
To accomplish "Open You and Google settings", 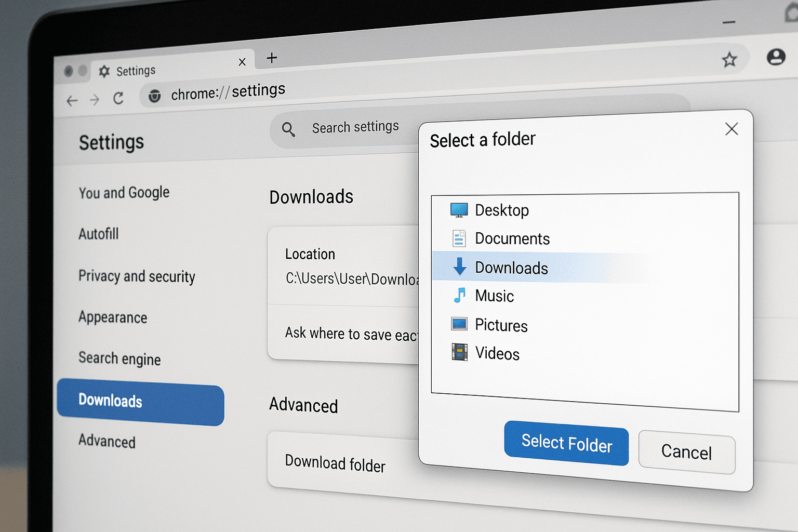I will (124, 193).
